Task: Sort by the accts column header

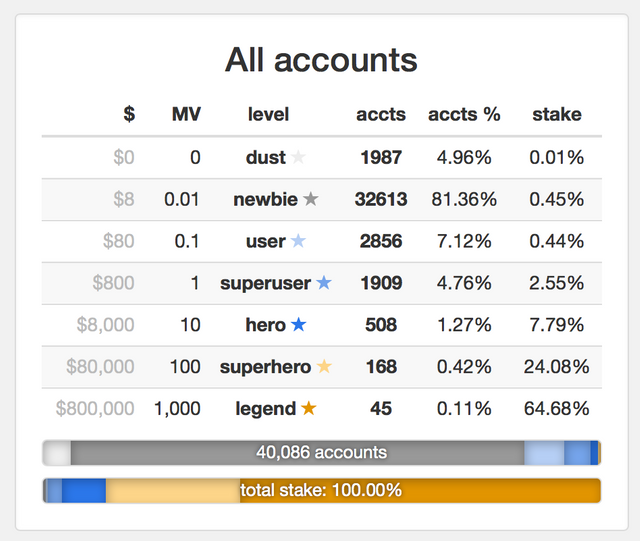Action: click(381, 114)
